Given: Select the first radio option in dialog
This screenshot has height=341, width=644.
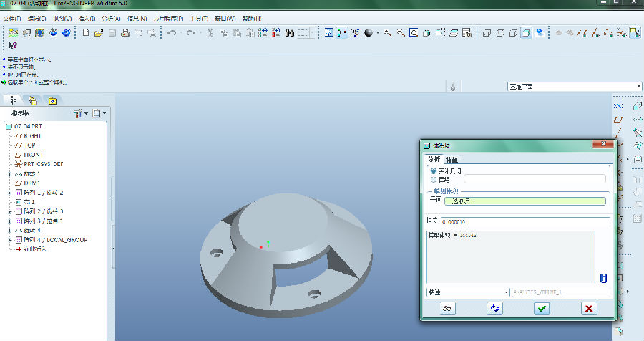Looking at the screenshot, I should coord(434,171).
